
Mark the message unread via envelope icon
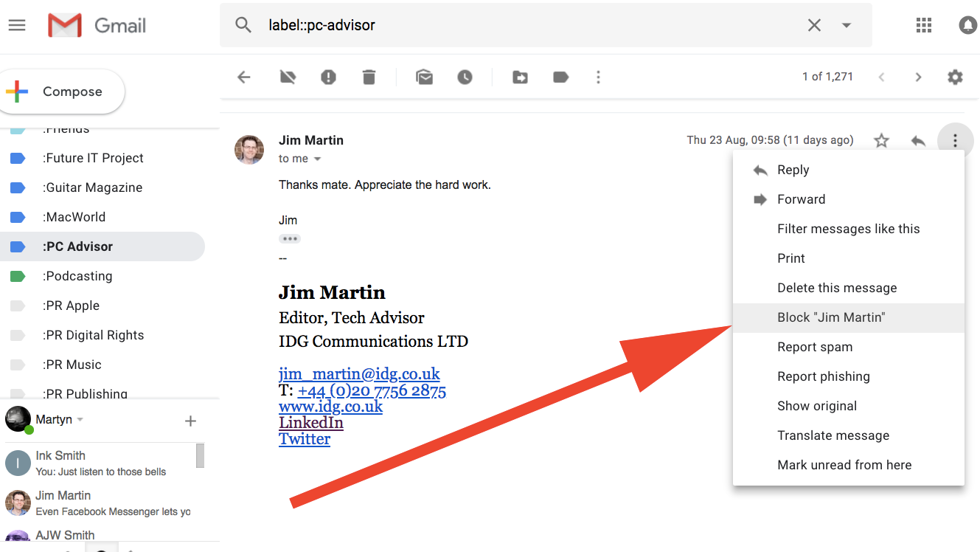[x=424, y=77]
